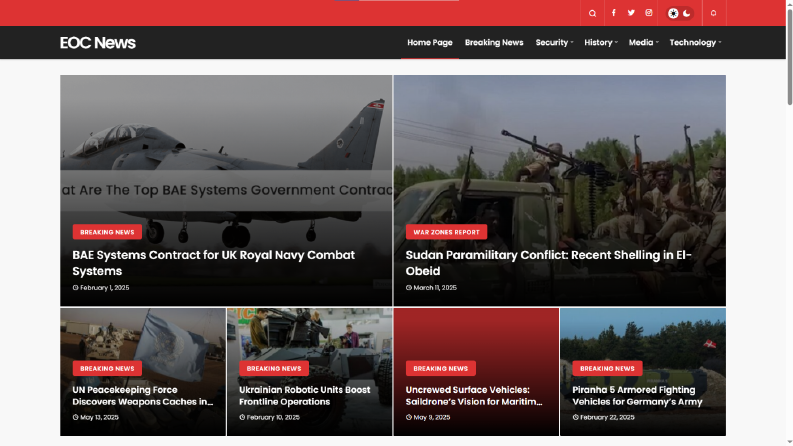Switch to light mode sun icon

click(x=673, y=14)
